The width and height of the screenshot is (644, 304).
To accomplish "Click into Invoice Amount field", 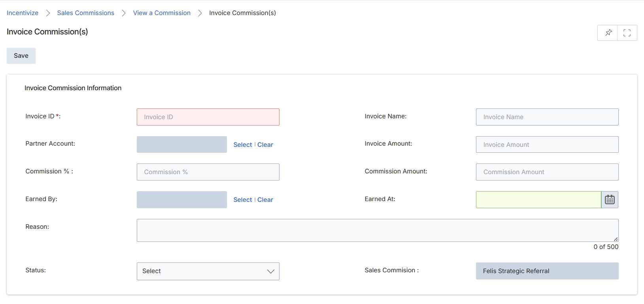I will tap(547, 144).
